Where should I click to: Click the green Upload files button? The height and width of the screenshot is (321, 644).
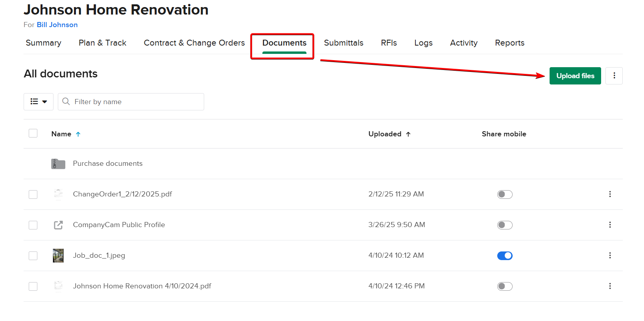pos(575,76)
